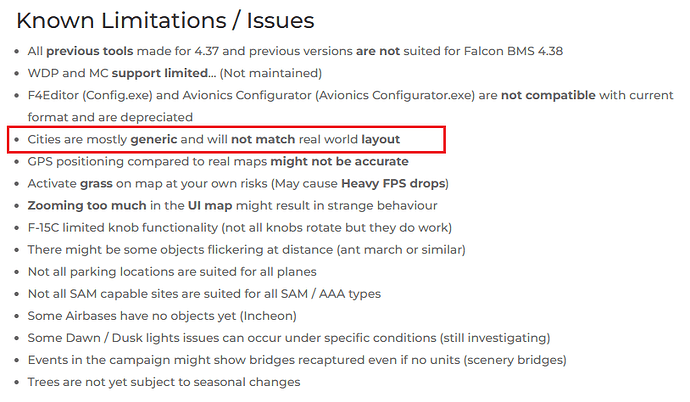Click the bold "Zooming too much" text
The width and height of the screenshot is (690, 402).
[87, 205]
